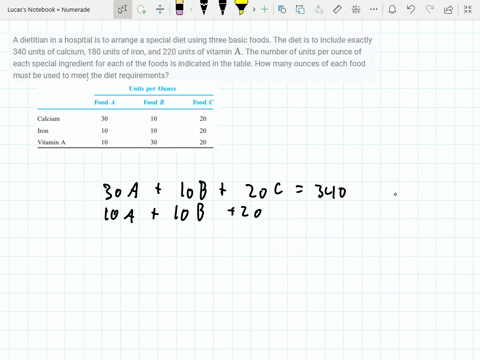
Task: Add a new pen with plus icon
Action: tap(264, 9)
